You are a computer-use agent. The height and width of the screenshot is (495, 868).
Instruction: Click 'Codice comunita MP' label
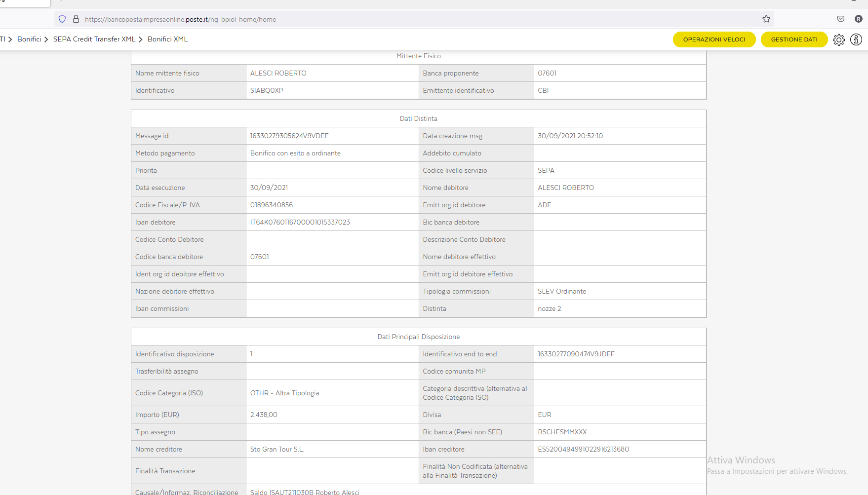tap(454, 372)
